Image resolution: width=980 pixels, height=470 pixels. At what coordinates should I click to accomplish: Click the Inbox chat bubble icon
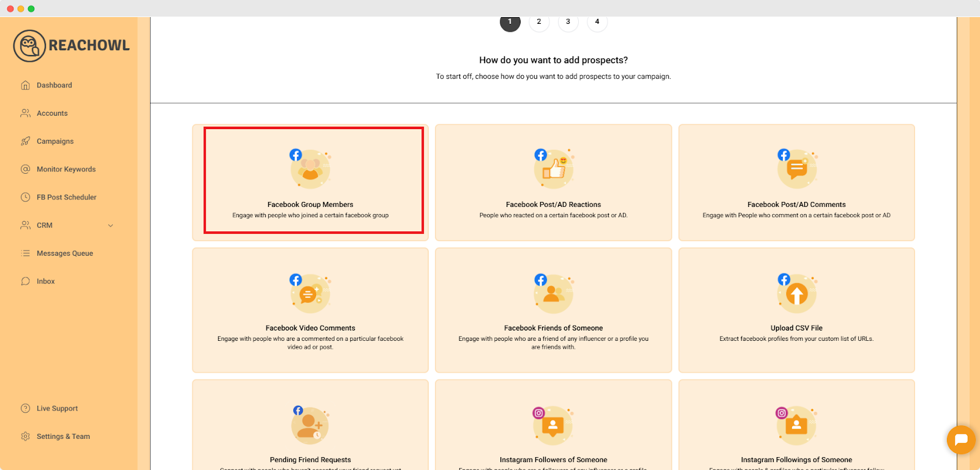click(25, 282)
